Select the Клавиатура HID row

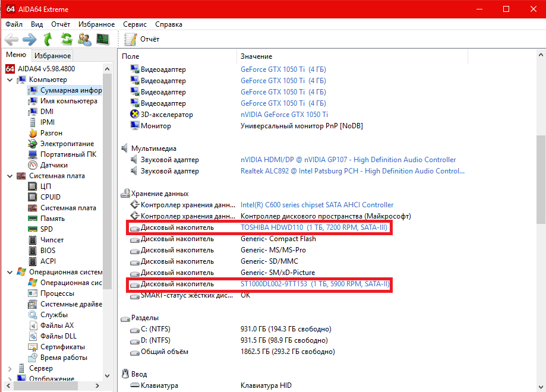211,385
